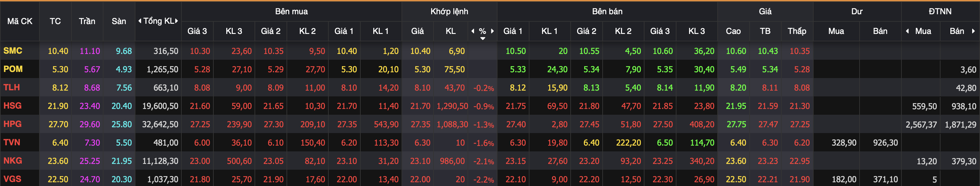Click the Tổng KL column header label
Image resolution: width=980 pixels, height=186 pixels.
point(158,21)
